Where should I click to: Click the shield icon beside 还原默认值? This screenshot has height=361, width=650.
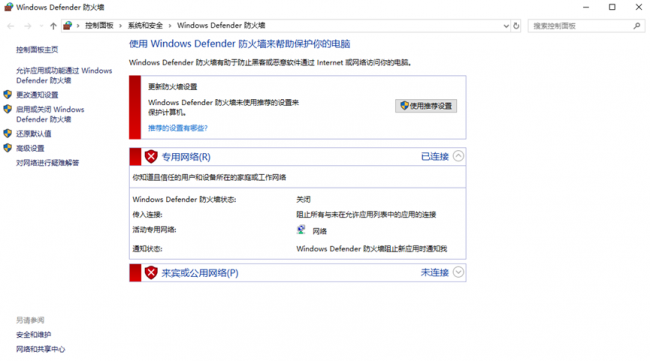pyautogui.click(x=7, y=133)
